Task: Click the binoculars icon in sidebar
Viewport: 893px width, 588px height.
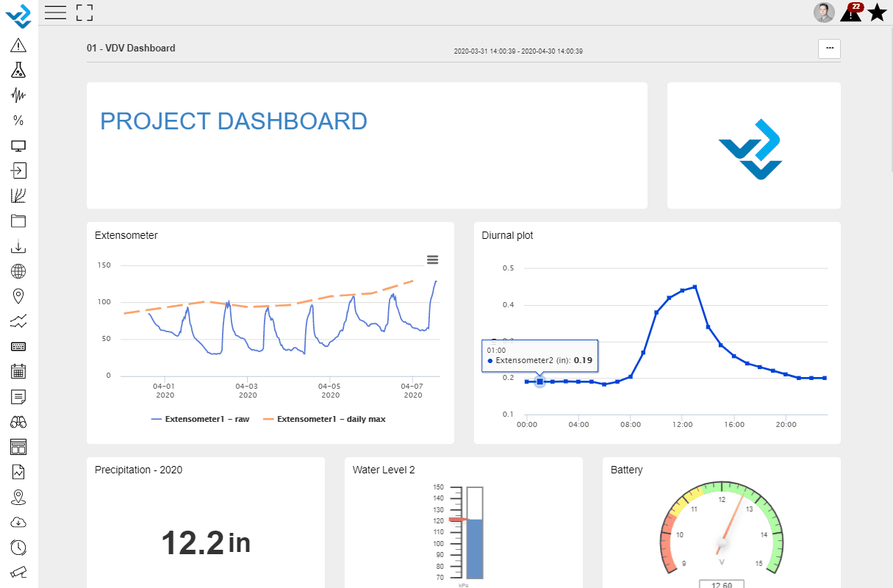Action: click(x=18, y=422)
